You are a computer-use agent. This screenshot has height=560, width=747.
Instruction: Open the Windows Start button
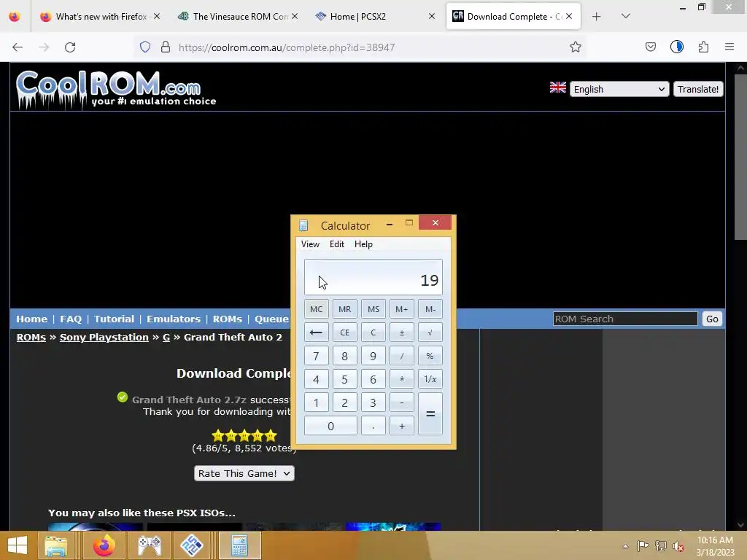point(18,545)
